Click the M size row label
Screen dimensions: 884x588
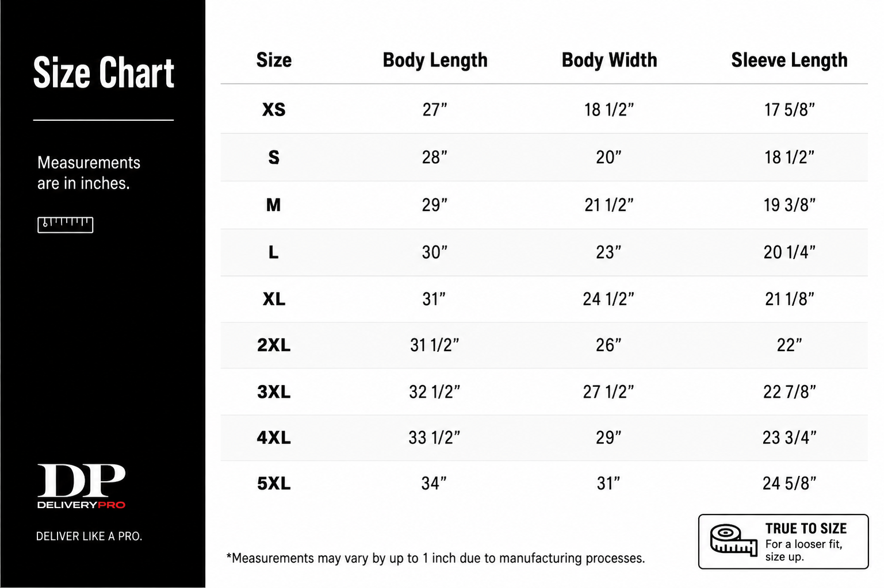(274, 205)
